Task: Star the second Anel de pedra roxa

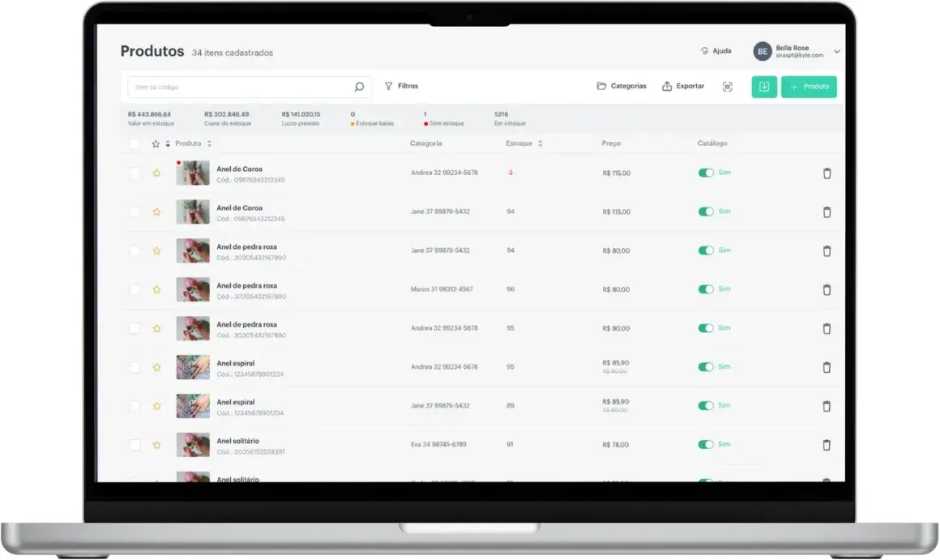Action: point(156,289)
